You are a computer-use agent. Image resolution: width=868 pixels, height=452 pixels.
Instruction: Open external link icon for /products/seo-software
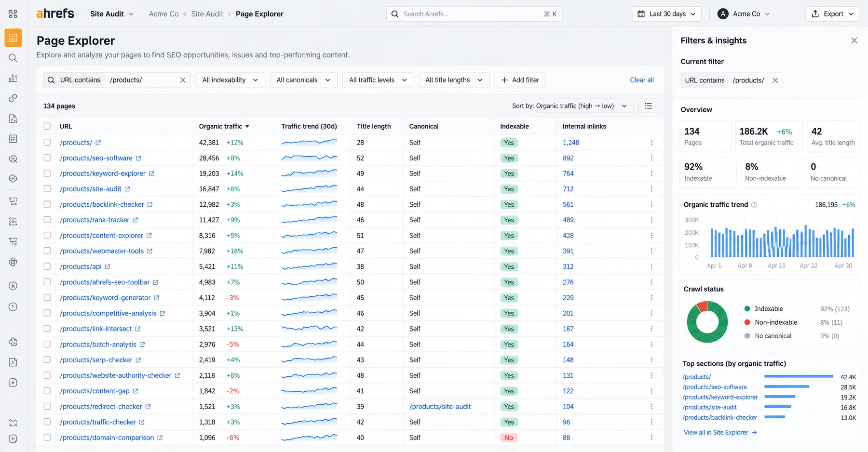(138, 158)
